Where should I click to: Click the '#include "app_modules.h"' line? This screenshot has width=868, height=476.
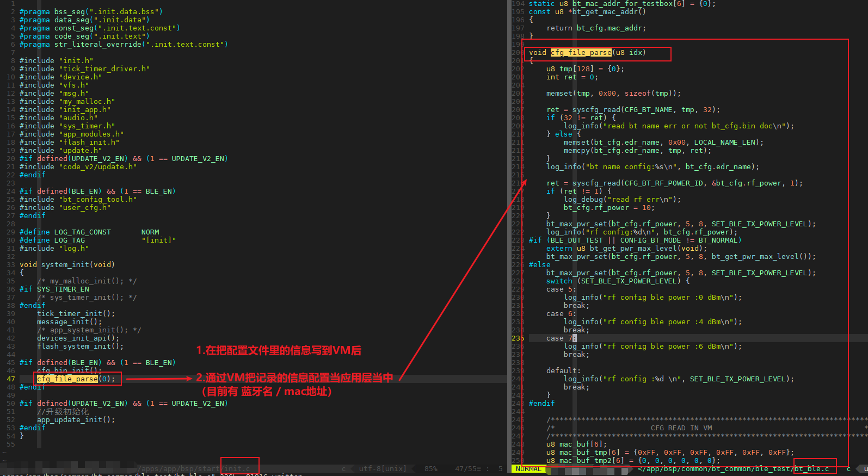point(71,134)
